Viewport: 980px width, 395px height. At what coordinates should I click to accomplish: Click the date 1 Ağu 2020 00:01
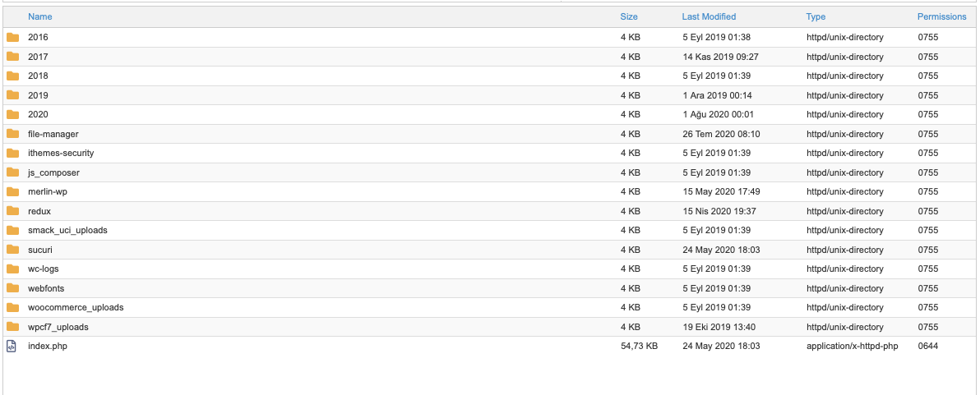click(718, 115)
